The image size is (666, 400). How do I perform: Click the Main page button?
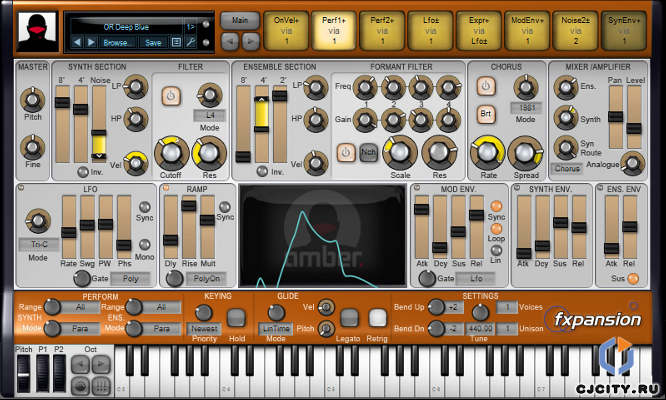coord(240,20)
